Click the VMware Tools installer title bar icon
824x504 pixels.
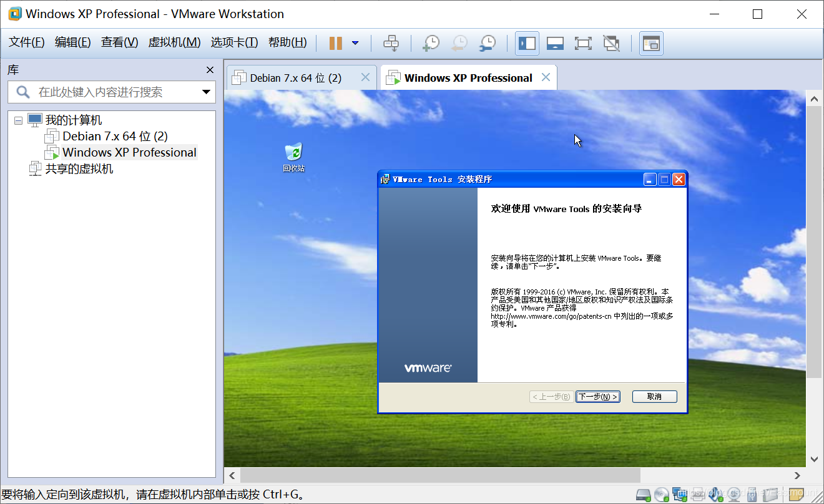click(x=386, y=179)
